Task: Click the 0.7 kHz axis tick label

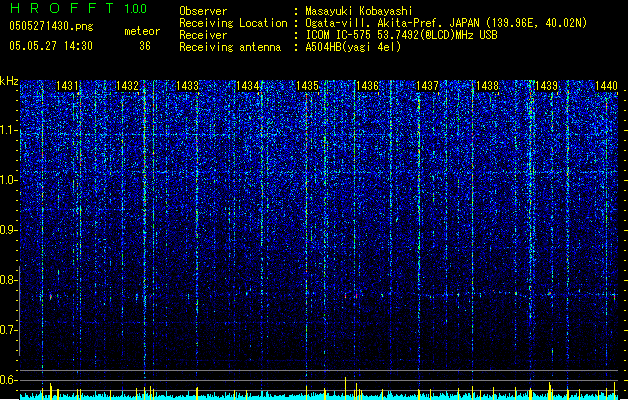Action: [x=9, y=330]
